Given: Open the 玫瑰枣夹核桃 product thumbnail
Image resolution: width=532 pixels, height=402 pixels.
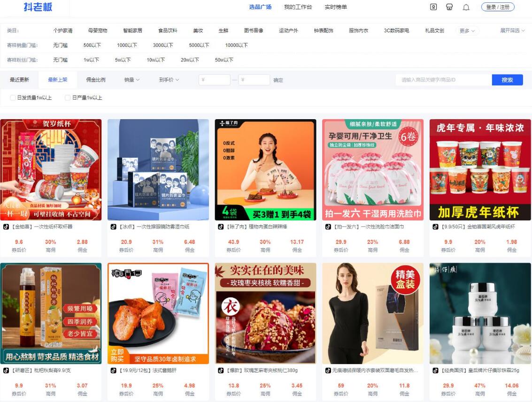Looking at the screenshot, I should pyautogui.click(x=266, y=313).
